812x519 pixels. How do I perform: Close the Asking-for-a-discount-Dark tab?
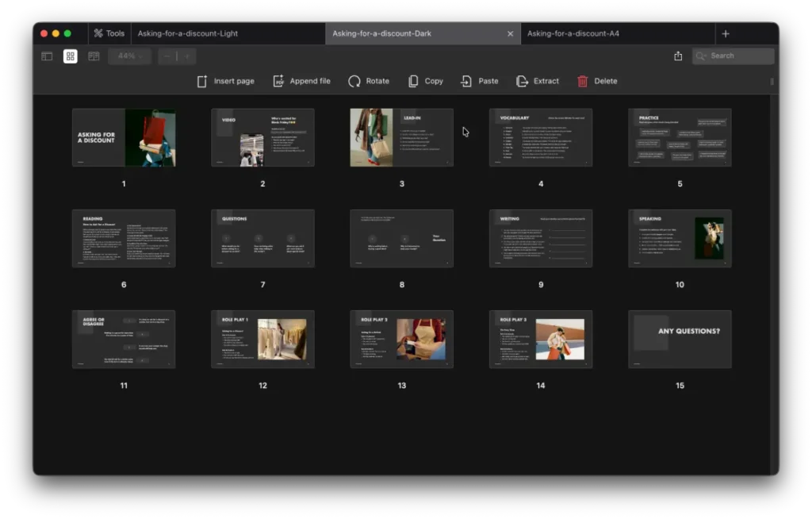[x=510, y=33]
